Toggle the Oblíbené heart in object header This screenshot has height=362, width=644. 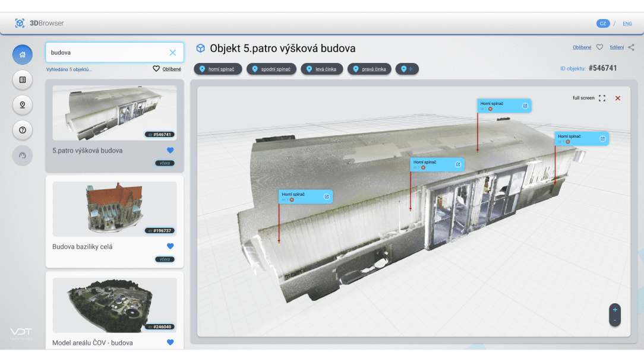pyautogui.click(x=599, y=47)
